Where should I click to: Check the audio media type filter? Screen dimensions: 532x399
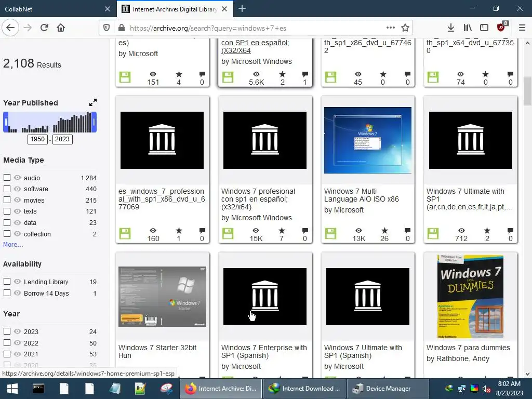[x=7, y=178]
